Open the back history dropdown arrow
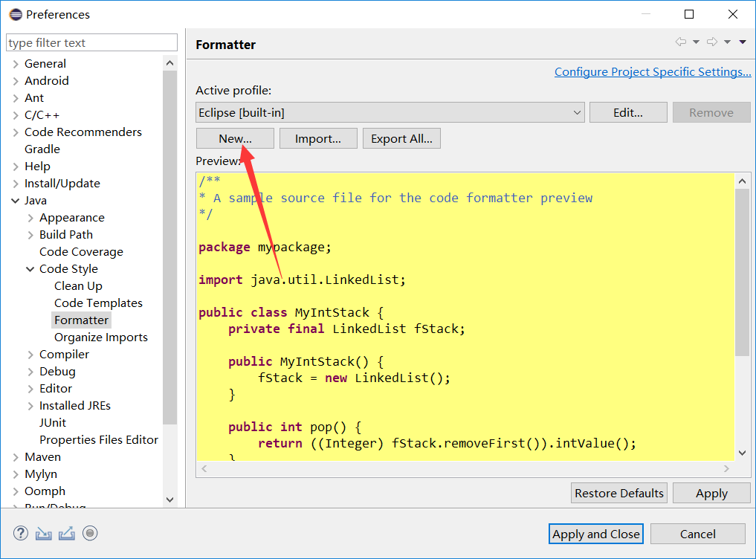Screen dimensions: 756x559 [x=697, y=42]
